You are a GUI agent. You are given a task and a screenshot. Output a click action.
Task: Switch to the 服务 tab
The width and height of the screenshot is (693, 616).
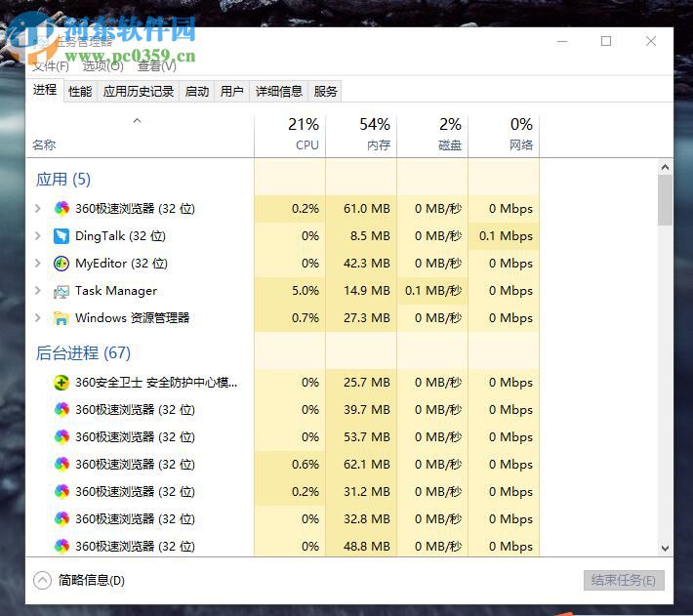pos(325,92)
